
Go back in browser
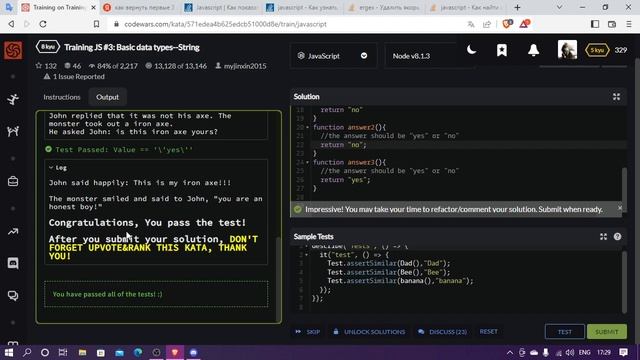[x=11, y=24]
